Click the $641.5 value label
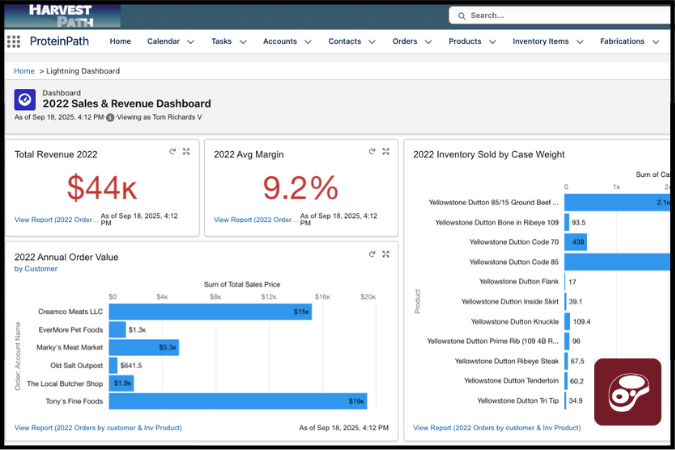675x450 pixels. tap(131, 366)
